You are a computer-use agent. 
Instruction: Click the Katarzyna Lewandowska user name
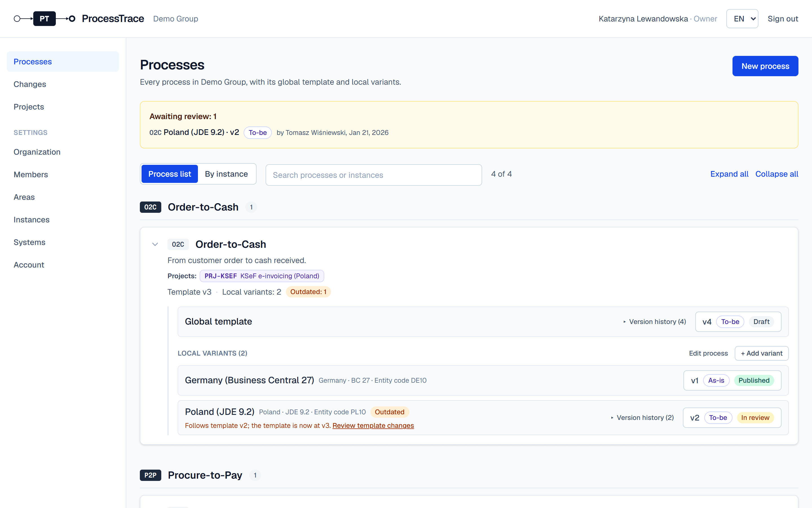[643, 18]
